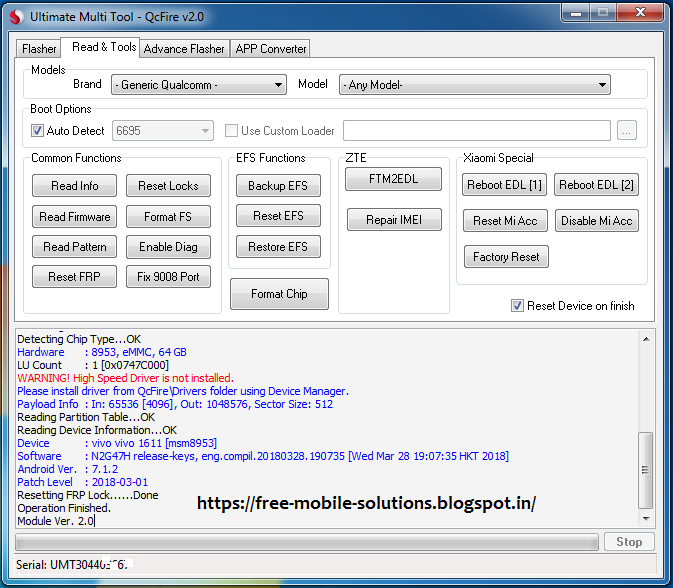Click the Reset Locks button
This screenshot has width=673, height=588.
pos(168,185)
